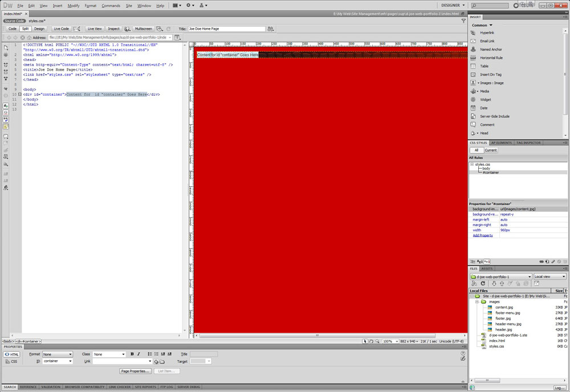The image size is (570, 392).
Task: Switch CSS Styles panel to Current mode
Action: click(x=490, y=150)
